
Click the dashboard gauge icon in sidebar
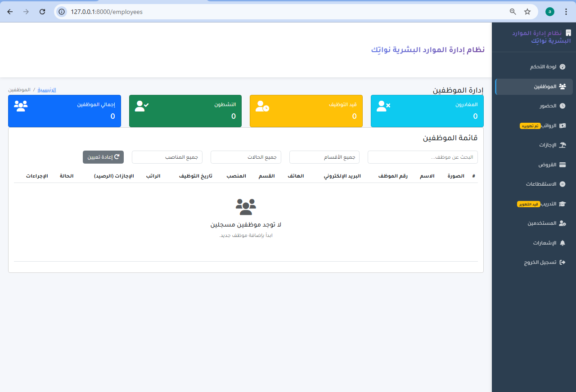[x=562, y=67]
